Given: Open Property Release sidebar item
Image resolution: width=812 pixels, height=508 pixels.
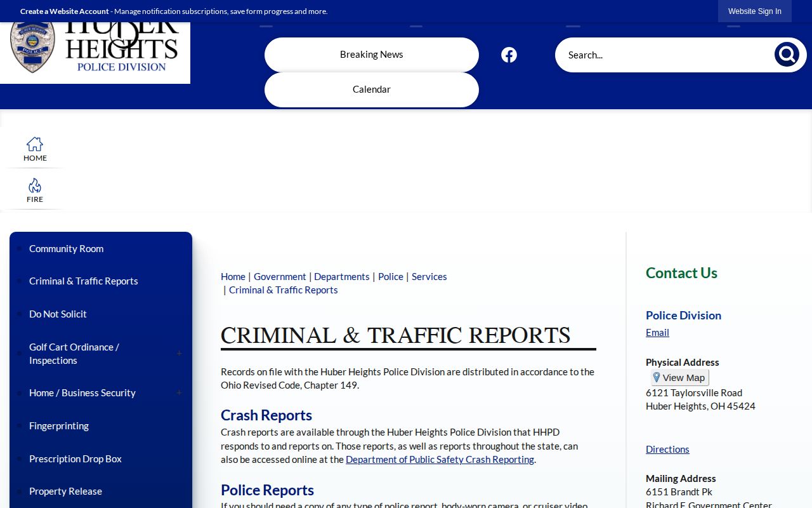Looking at the screenshot, I should pyautogui.click(x=65, y=491).
